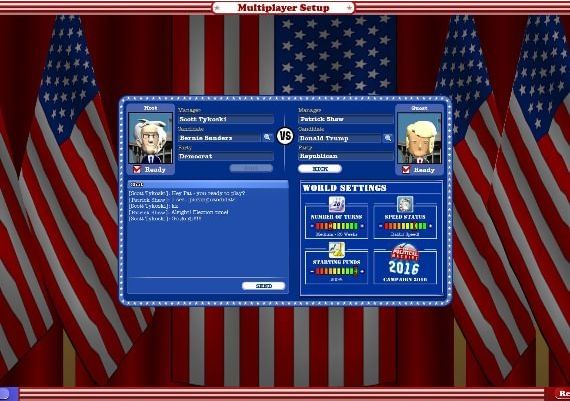This screenshot has height=401, width=570.
Task: Adjust the Number of Turns slider bar
Action: 337,226
